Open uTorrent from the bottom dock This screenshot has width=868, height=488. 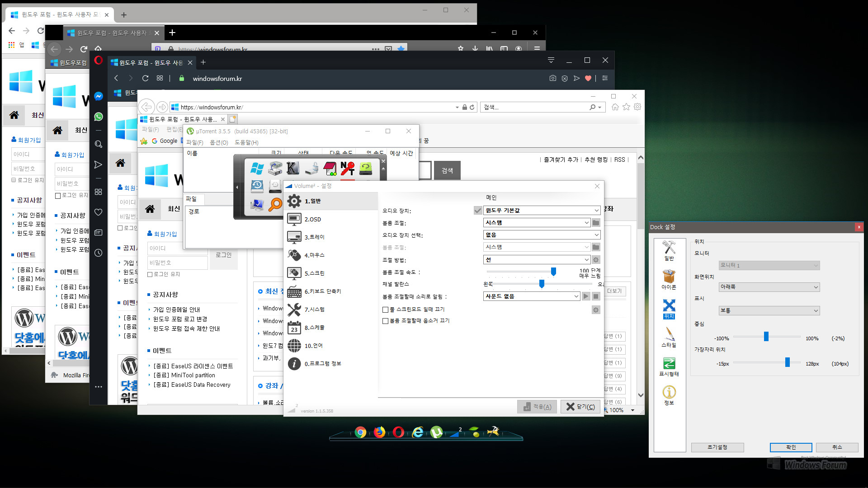436,432
